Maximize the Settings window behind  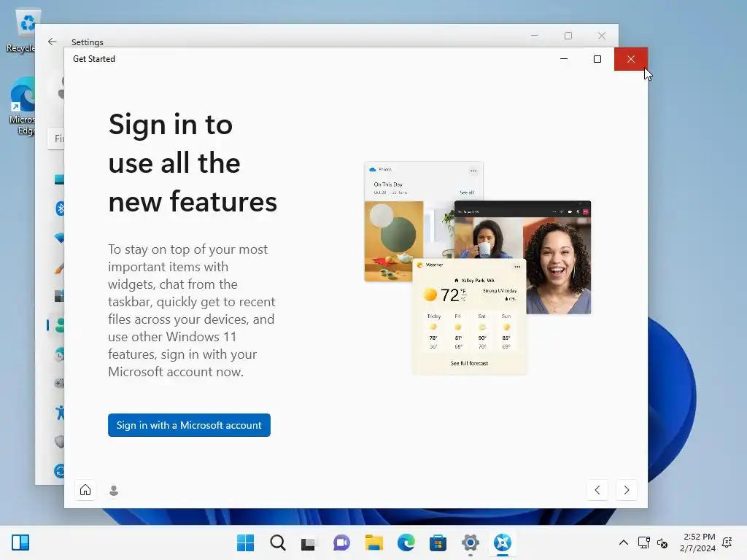(568, 36)
